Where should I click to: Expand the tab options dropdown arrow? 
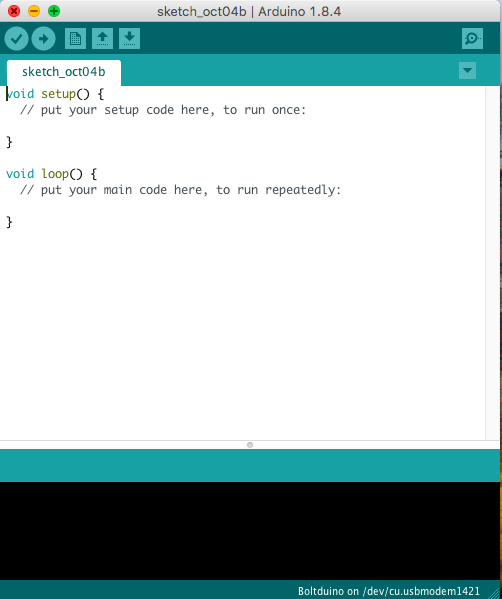[x=467, y=71]
